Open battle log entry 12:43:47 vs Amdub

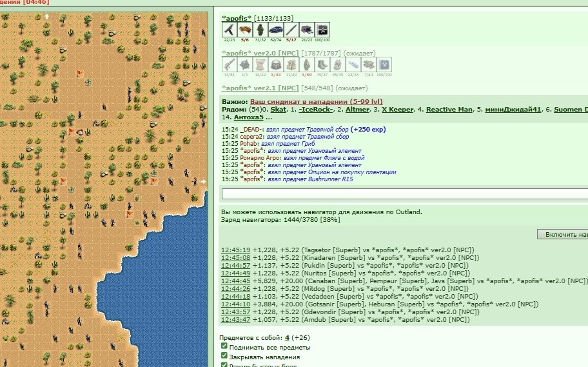click(235, 320)
